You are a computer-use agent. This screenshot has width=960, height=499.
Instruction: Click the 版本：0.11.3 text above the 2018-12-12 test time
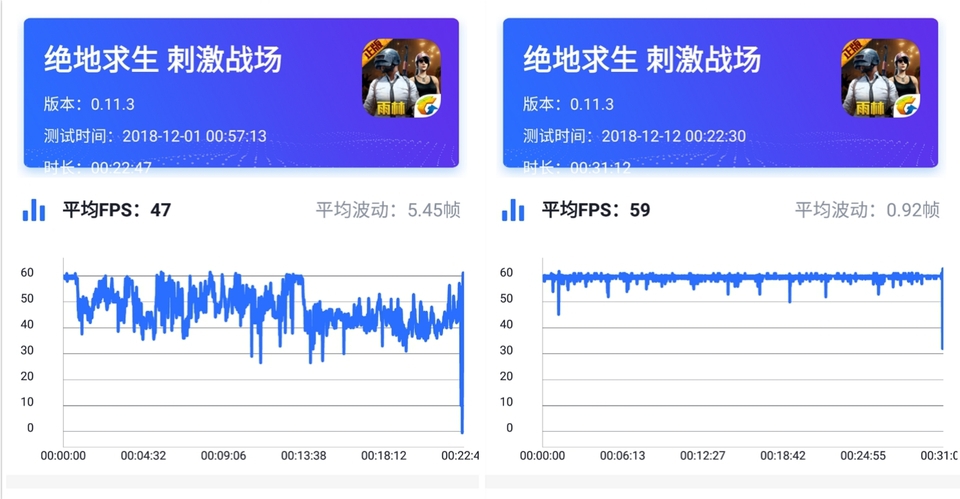click(568, 104)
